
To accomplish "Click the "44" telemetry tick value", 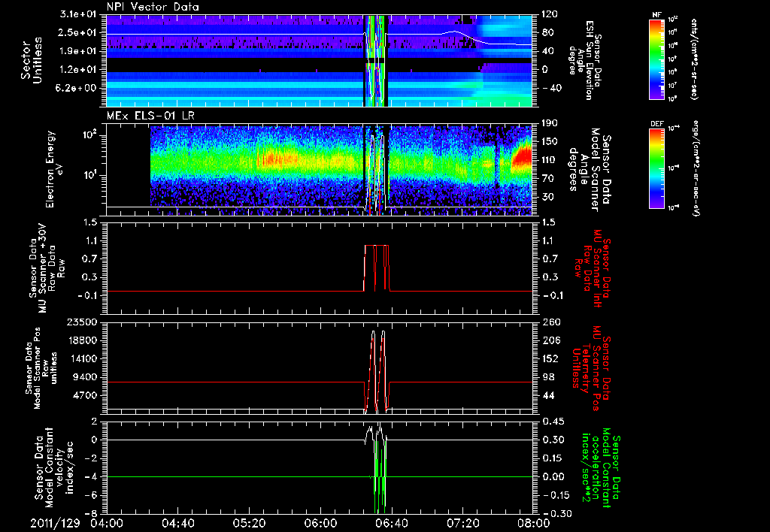I will point(548,395).
